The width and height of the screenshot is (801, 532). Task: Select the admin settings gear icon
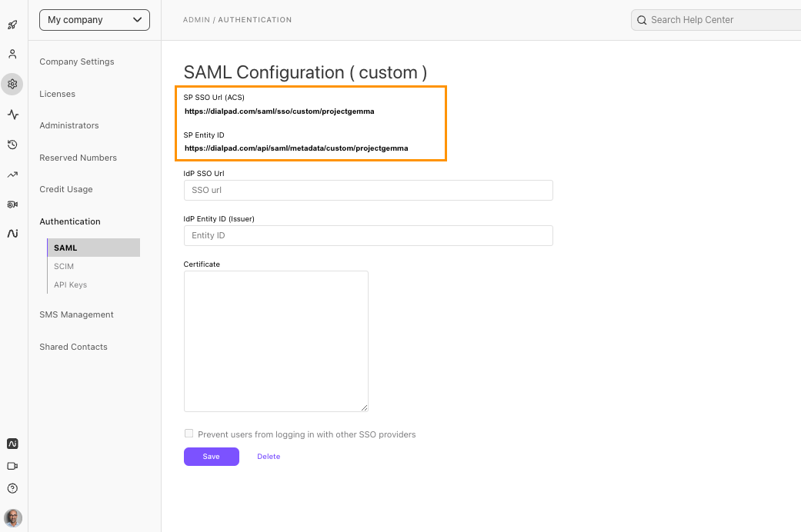pos(13,84)
